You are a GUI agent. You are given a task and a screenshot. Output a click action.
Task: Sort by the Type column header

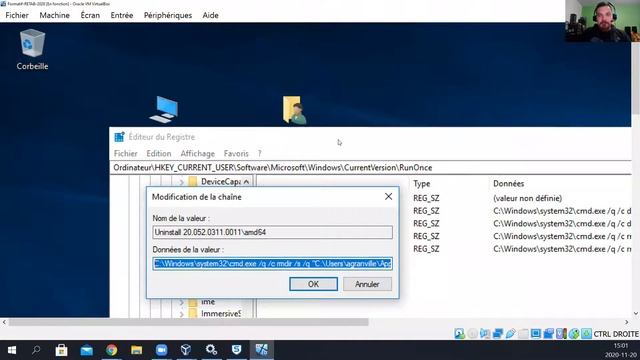422,184
